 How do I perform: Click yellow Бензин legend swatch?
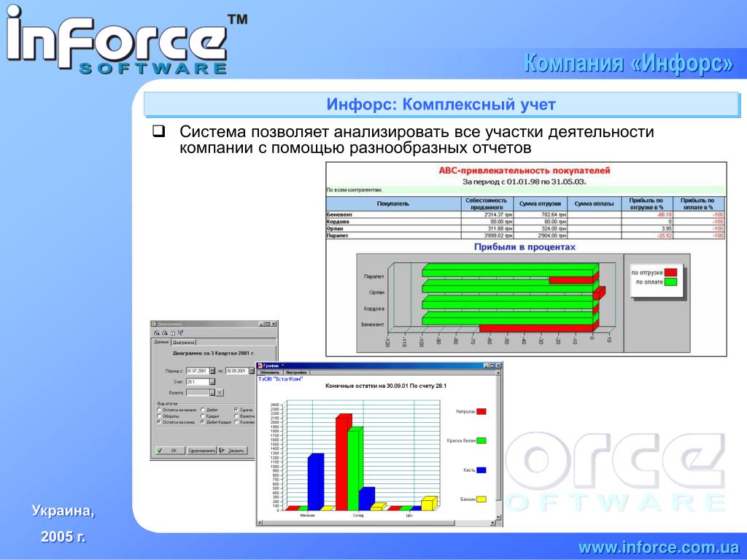pos(481,499)
